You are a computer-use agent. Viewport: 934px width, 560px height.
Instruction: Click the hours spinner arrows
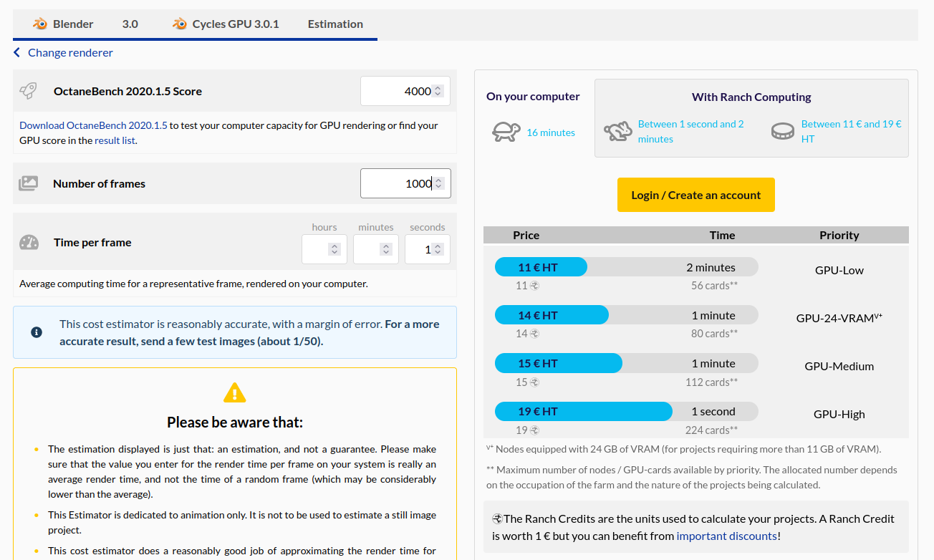(x=334, y=249)
